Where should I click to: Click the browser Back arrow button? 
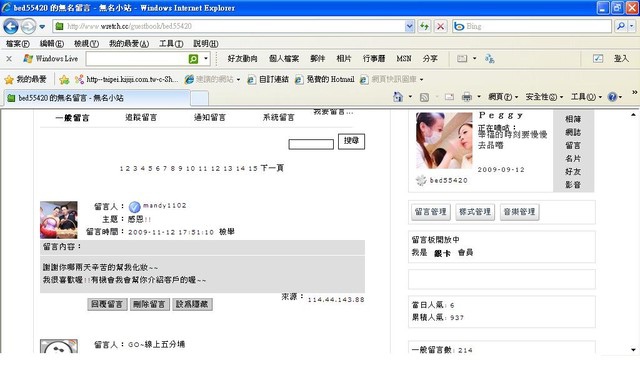(11, 27)
